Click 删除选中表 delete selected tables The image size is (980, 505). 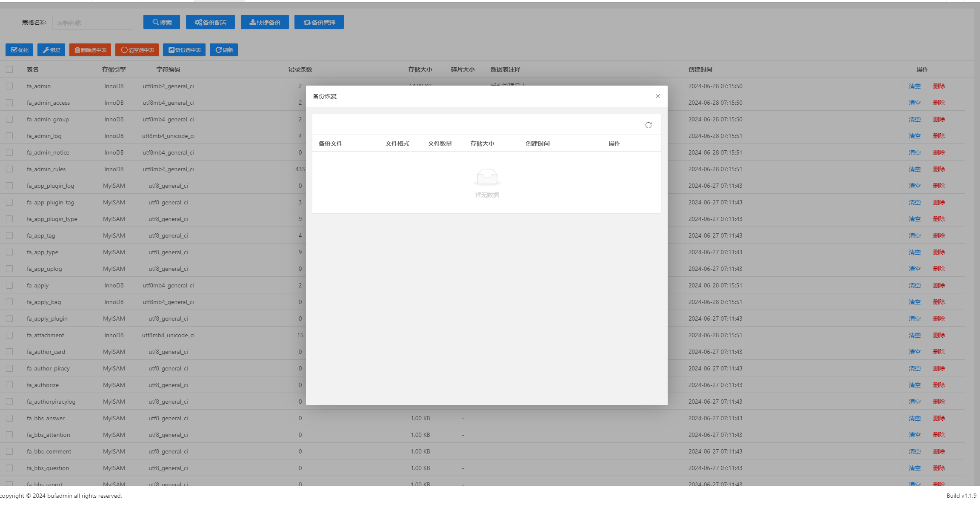90,50
